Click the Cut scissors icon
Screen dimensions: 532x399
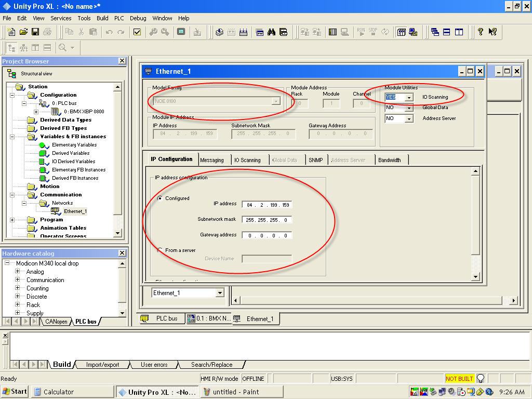pos(81,32)
